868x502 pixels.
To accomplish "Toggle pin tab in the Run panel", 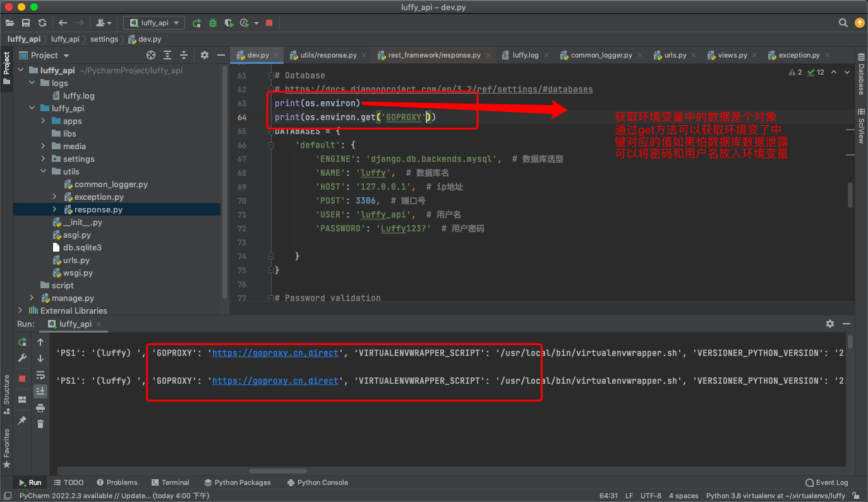I will (x=22, y=420).
